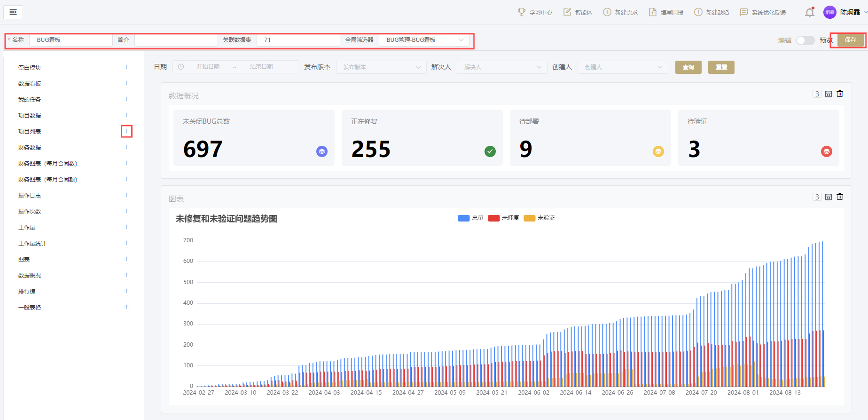Viewport: 868px width, 420px height.
Task: Open notifications via the bell icon
Action: (x=810, y=13)
